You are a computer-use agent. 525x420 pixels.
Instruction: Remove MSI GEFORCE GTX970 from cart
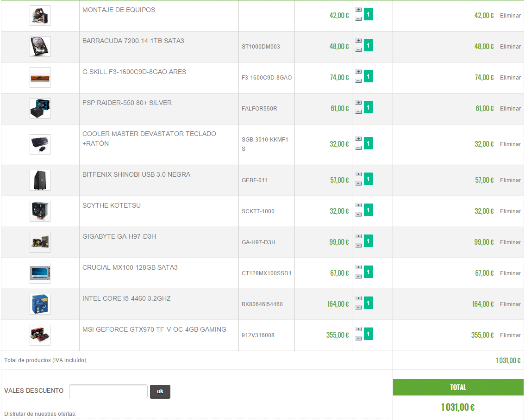[510, 335]
